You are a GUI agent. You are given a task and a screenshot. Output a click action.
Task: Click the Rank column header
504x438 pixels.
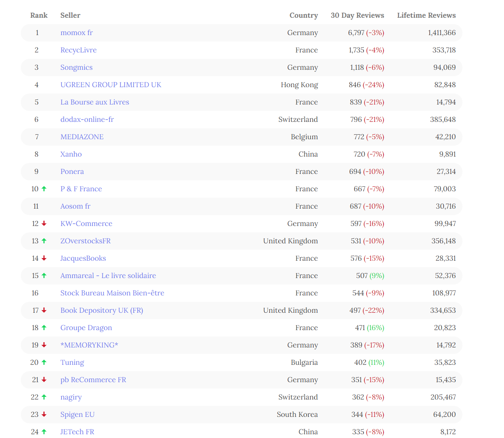[x=39, y=15]
